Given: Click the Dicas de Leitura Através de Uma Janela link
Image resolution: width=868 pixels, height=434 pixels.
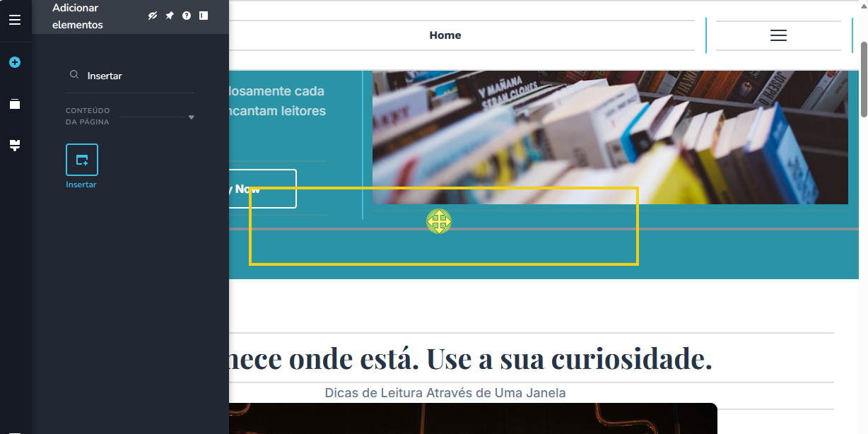Looking at the screenshot, I should tap(445, 392).
